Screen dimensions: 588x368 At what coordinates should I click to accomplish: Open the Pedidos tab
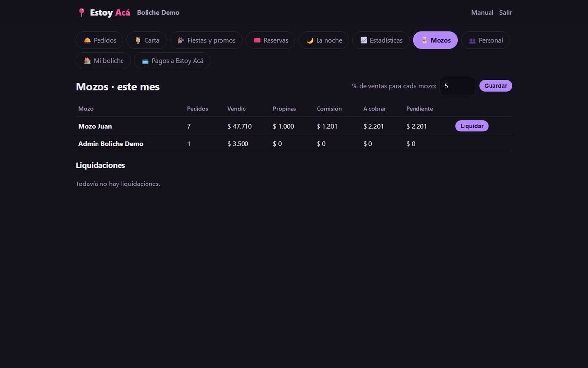pos(100,40)
